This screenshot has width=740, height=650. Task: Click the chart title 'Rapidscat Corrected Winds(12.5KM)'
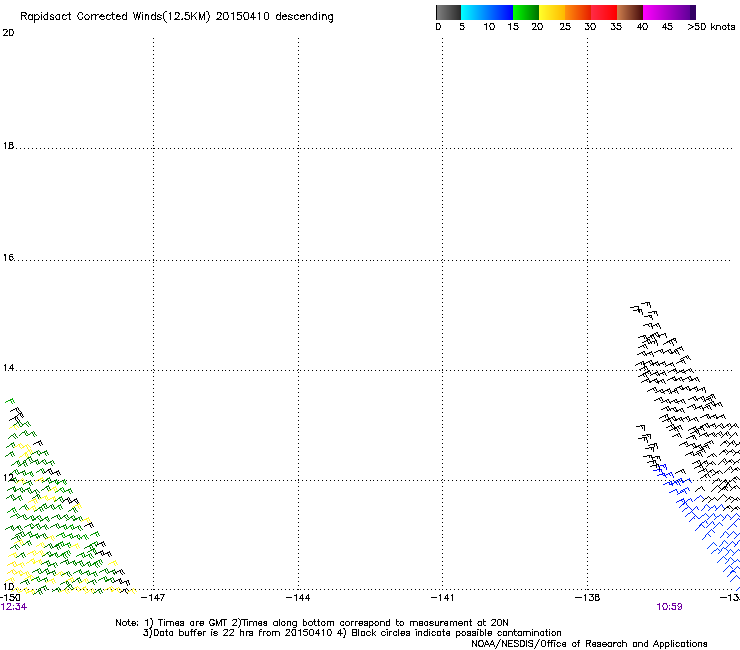(115, 17)
